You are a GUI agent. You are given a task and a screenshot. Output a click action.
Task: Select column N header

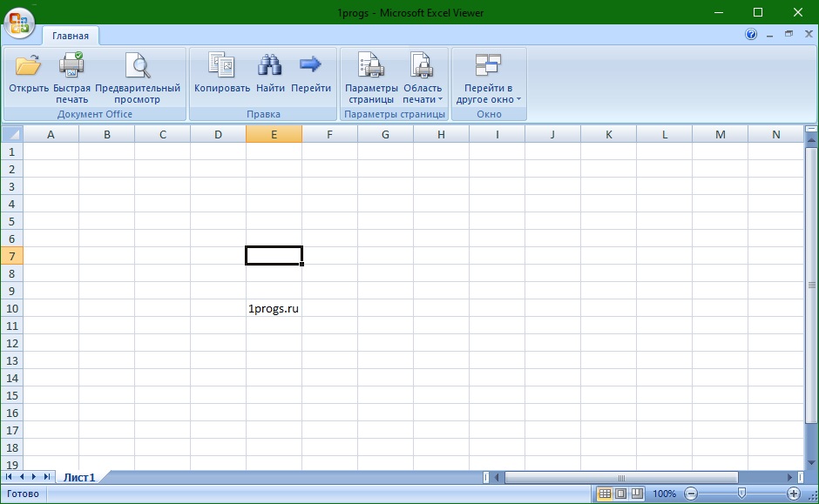[776, 135]
